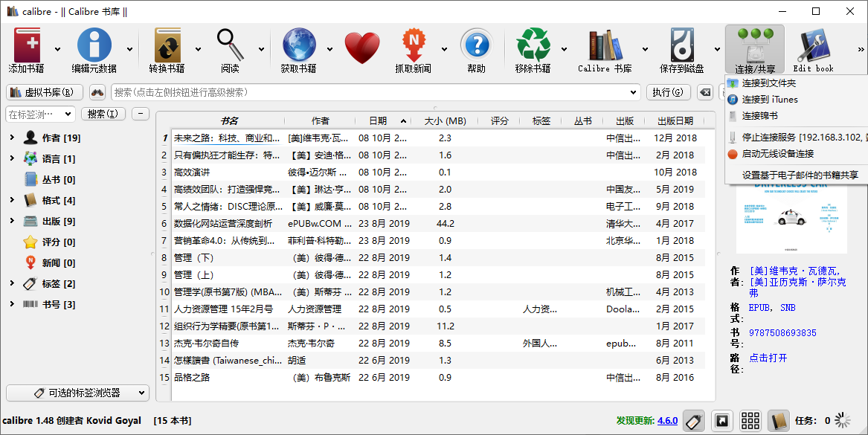868x435 pixels.
Task: Expand the 书号 [3] tree node
Action: tap(12, 304)
